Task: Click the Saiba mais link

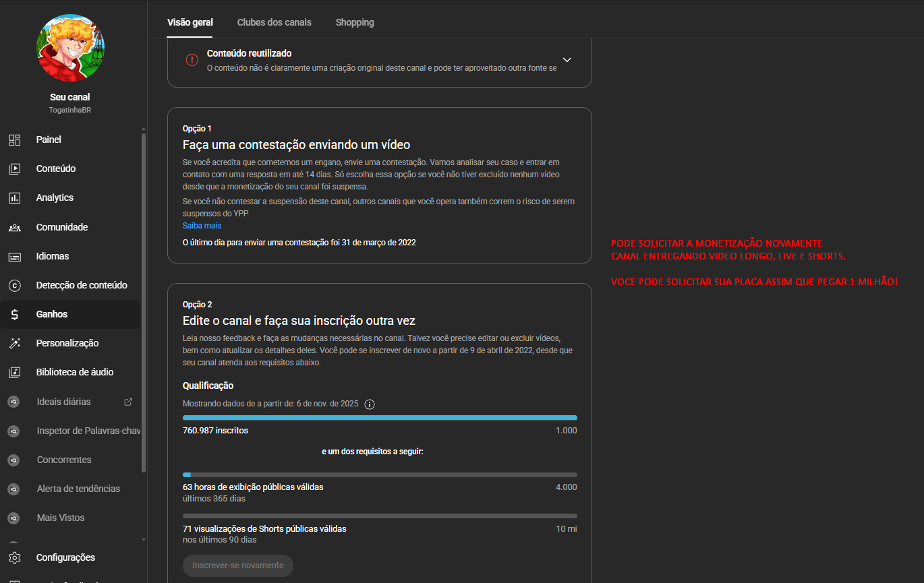Action: [202, 226]
